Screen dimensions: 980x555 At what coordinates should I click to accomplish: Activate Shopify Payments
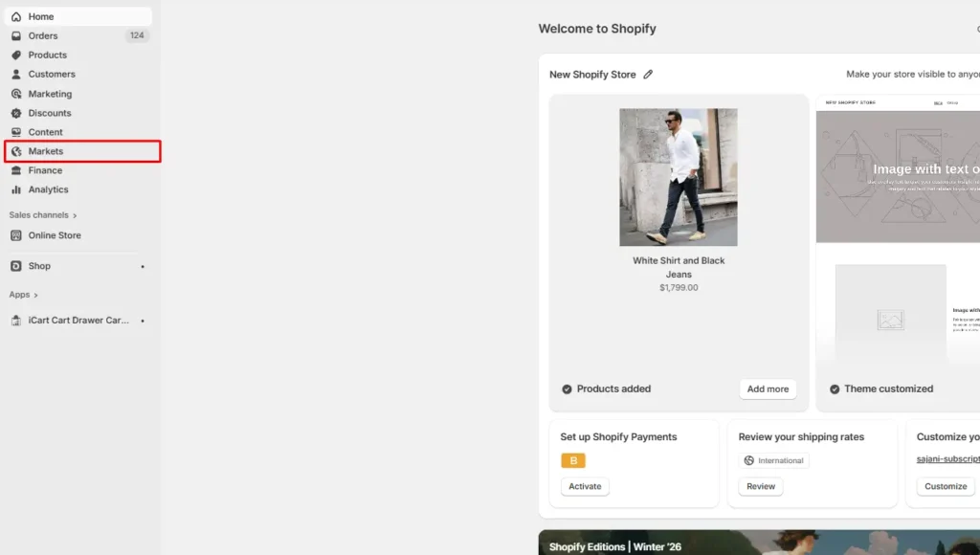tap(584, 486)
